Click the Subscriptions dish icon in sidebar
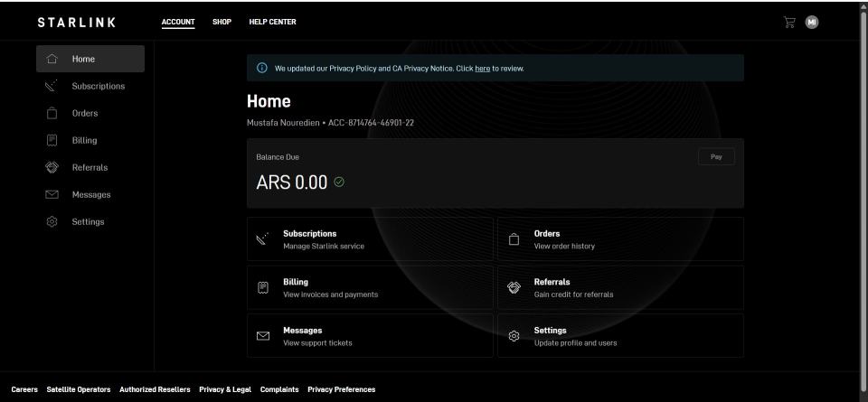Screen dimensions: 868x402 coord(52,86)
